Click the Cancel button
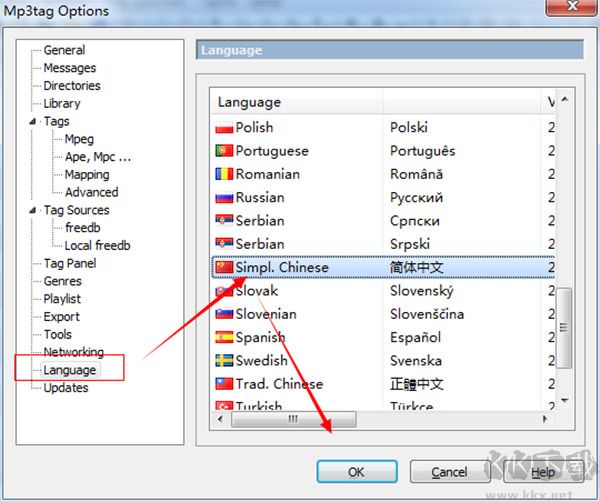 click(x=450, y=472)
